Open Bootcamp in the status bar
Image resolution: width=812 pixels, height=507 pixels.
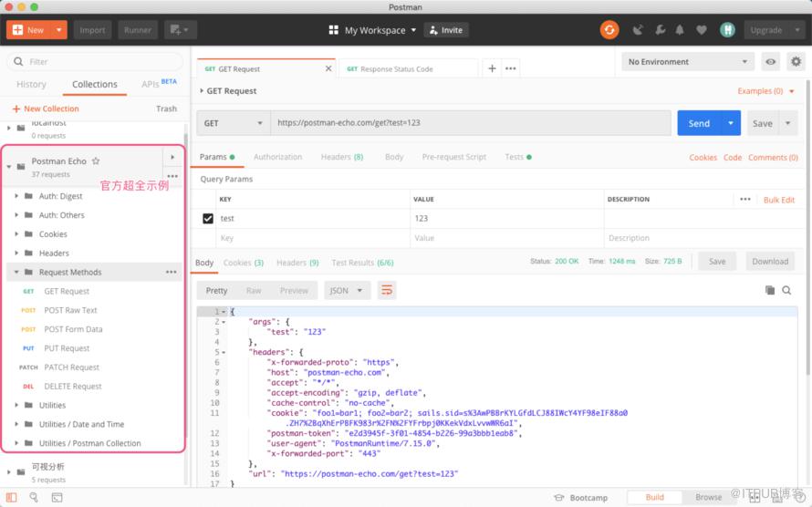580,498
